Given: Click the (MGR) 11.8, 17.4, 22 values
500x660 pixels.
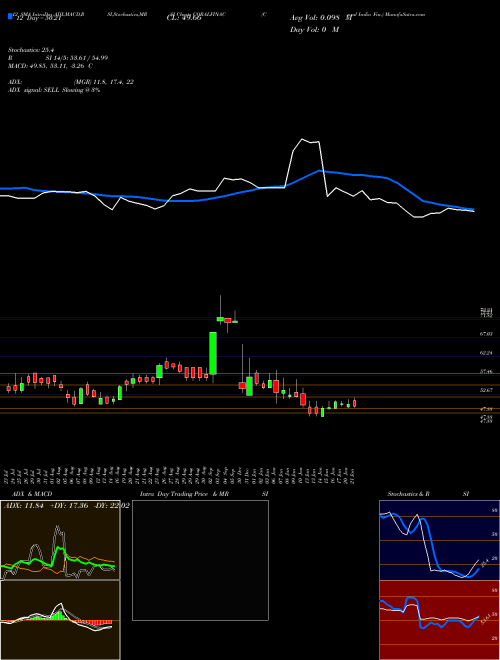Looking at the screenshot, I should (x=104, y=82).
